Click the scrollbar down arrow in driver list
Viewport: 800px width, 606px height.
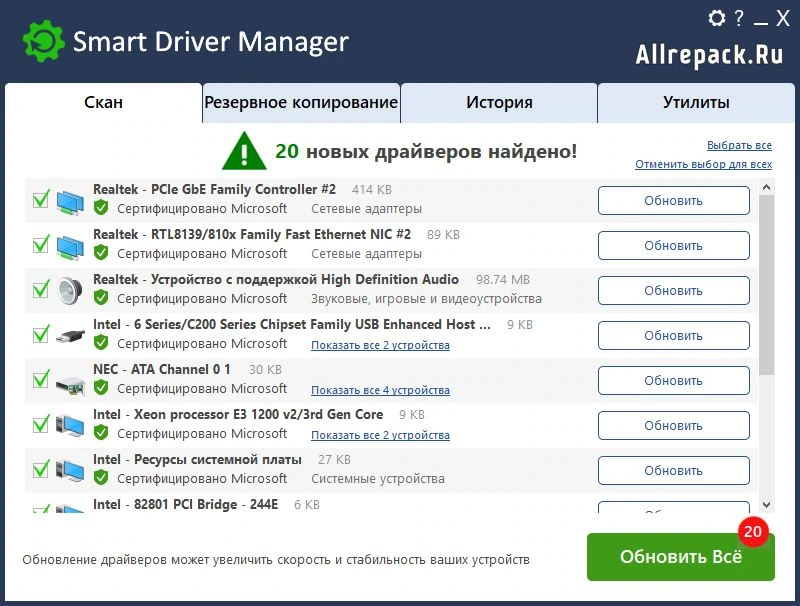point(766,505)
